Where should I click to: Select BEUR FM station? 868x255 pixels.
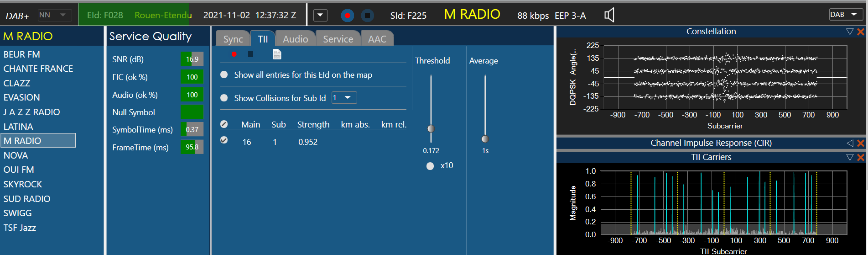click(x=22, y=54)
